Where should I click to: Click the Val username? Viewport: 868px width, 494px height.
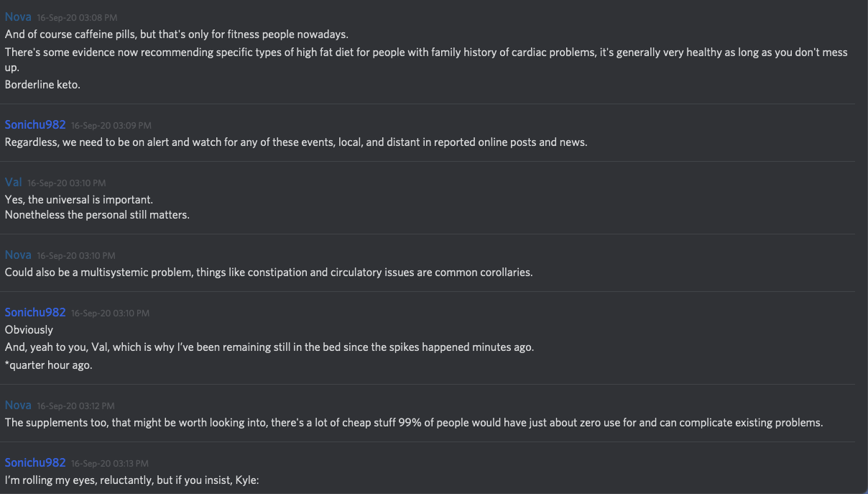[x=14, y=182]
